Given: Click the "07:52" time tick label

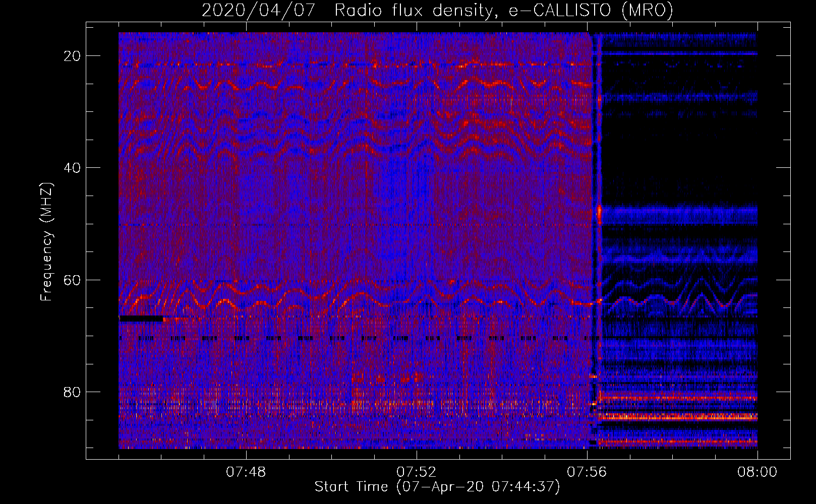Looking at the screenshot, I should coord(417,472).
